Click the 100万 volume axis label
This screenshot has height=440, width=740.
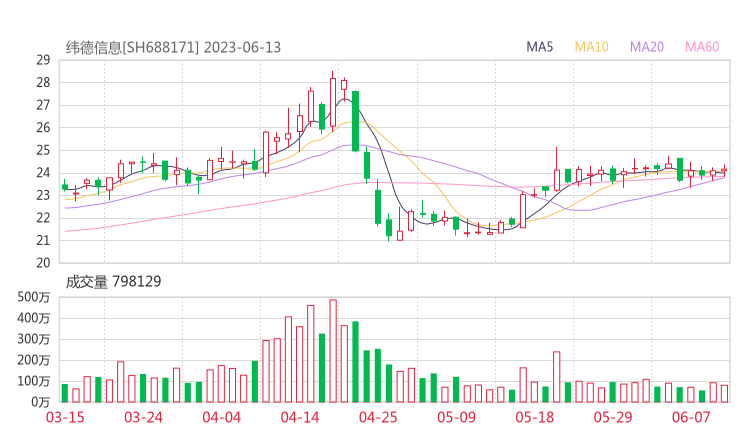coord(34,381)
